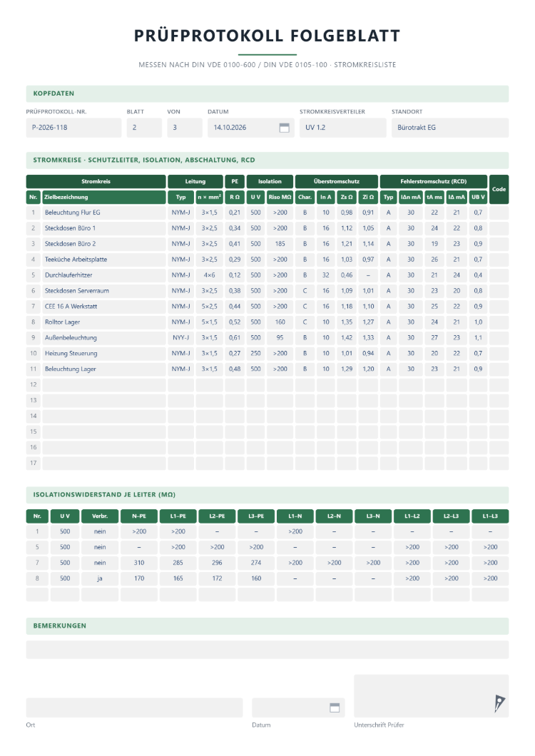Click the empty Nr. cell in last isolation row
Image resolution: width=535 pixels, height=756 pixels.
coord(37,595)
